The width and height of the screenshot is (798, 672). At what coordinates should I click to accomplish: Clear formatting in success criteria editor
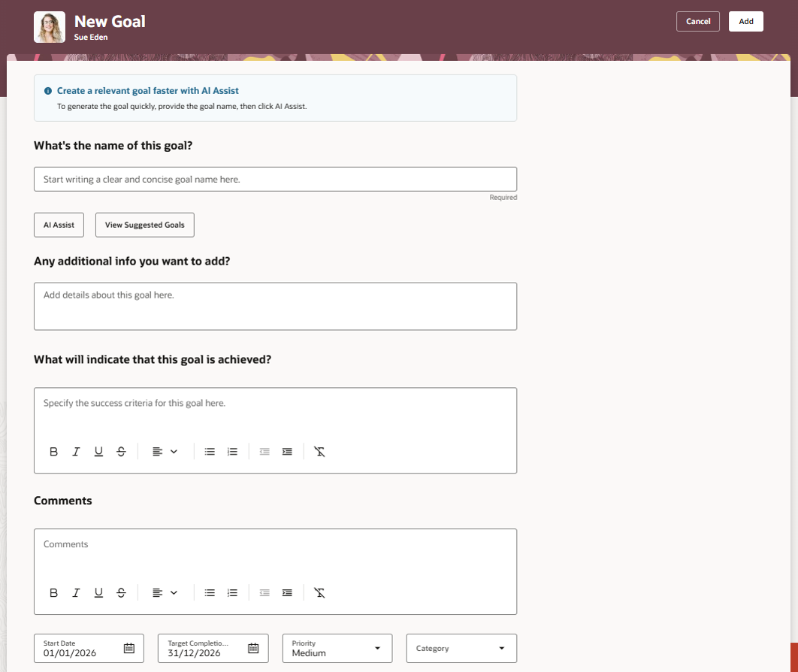pos(319,452)
